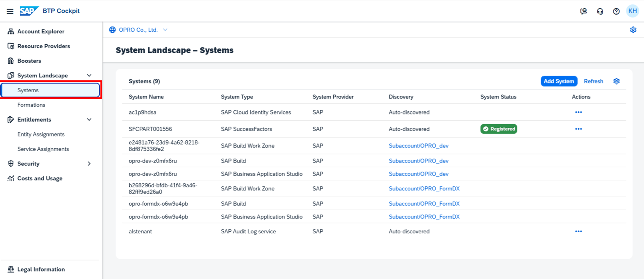Click the SAP logo
The height and width of the screenshot is (279, 644).
tap(29, 11)
